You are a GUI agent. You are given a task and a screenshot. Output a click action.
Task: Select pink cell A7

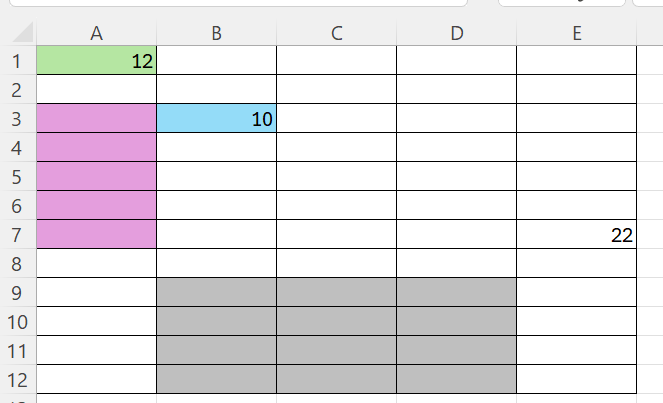(x=96, y=235)
